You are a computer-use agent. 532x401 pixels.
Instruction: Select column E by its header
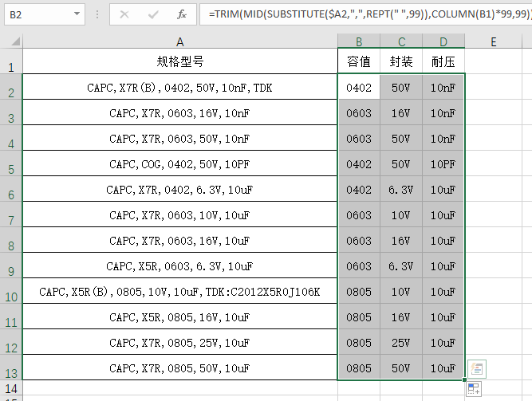tap(494, 42)
